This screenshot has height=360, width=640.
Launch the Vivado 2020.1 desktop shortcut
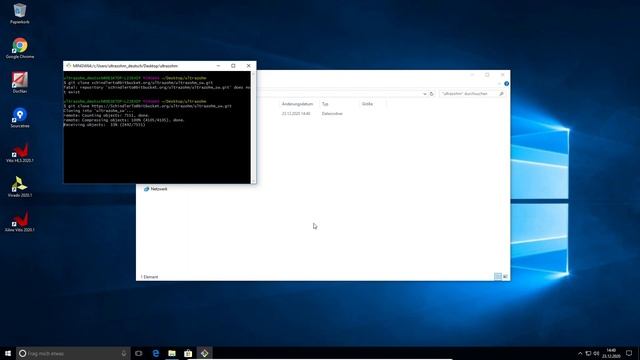[x=20, y=187]
